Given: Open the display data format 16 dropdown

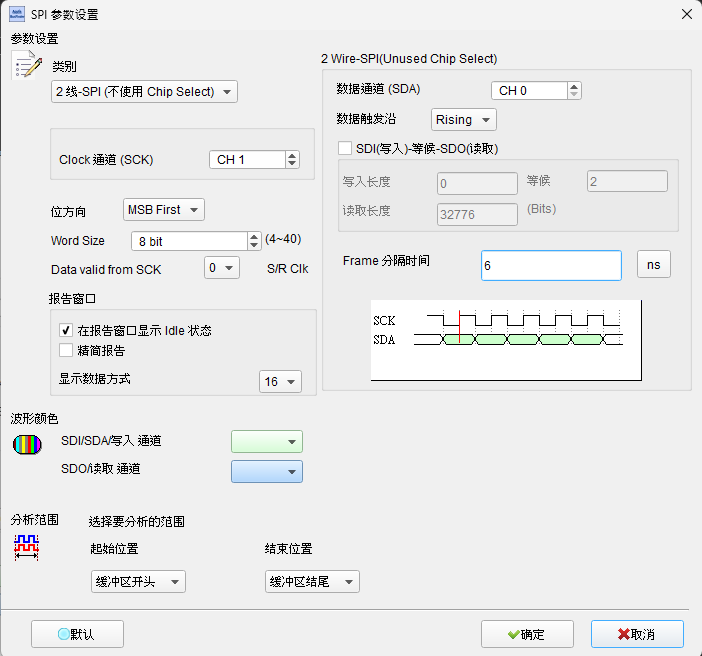Looking at the screenshot, I should [280, 382].
